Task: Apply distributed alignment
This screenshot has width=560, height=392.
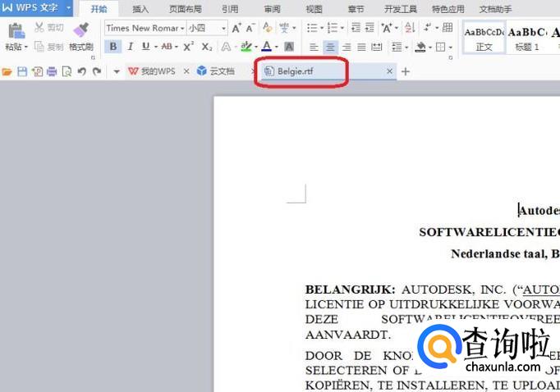Action: click(x=376, y=47)
